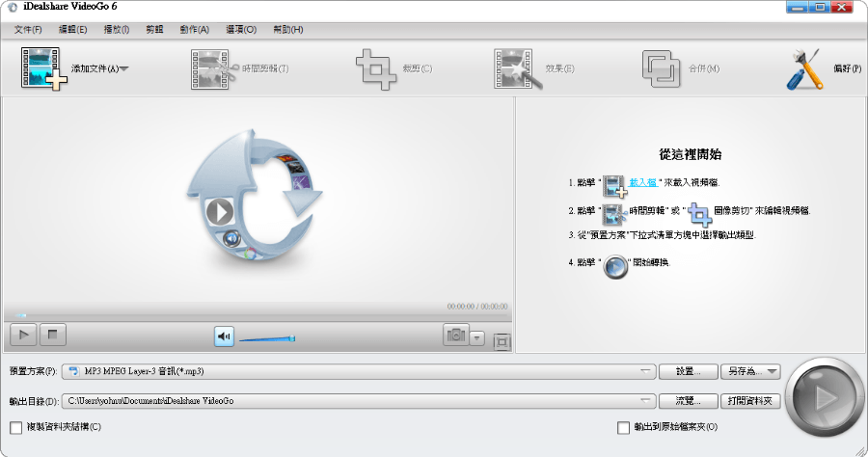Open the 幫助(H) menu
The height and width of the screenshot is (457, 868).
(x=287, y=29)
